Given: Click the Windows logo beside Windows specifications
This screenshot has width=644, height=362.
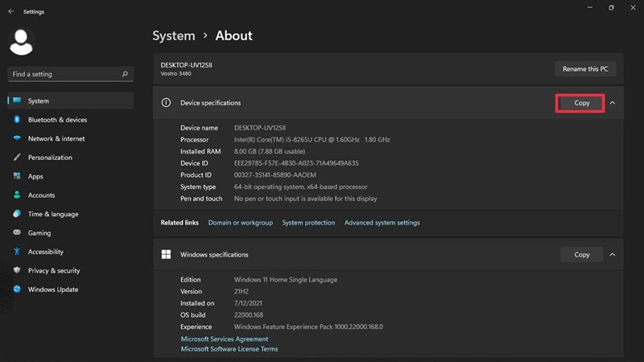Looking at the screenshot, I should (166, 254).
